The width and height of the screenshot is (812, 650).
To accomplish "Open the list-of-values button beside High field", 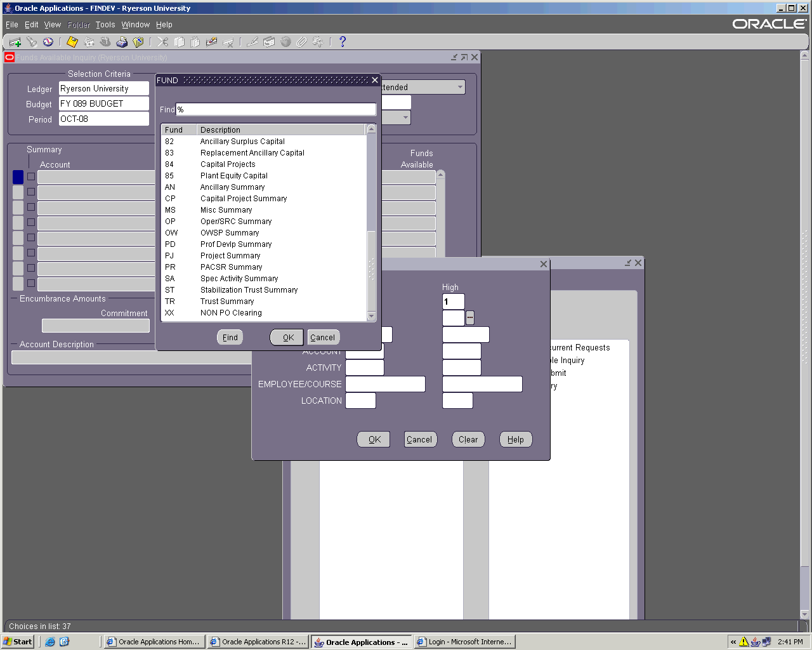I will [x=470, y=317].
